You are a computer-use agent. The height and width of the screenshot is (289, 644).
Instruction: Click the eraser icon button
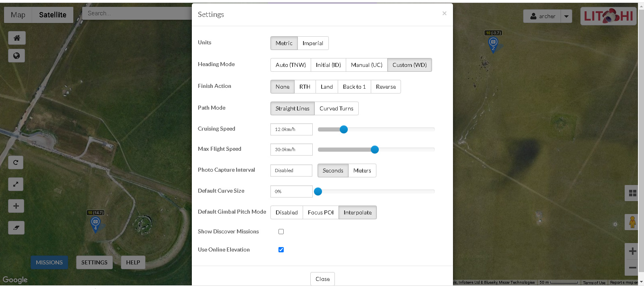16,228
